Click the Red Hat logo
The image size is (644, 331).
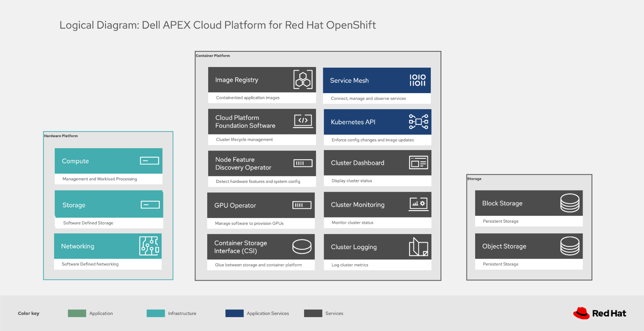(x=599, y=313)
